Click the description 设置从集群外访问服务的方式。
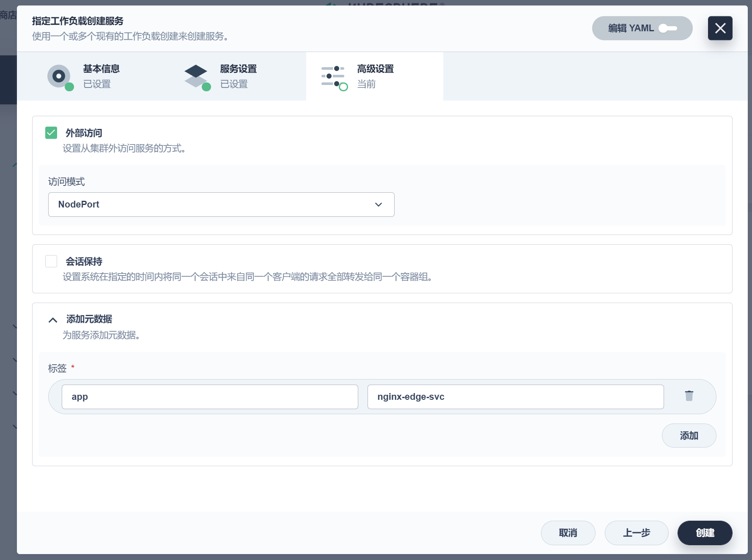Viewport: 752px width, 560px height. coord(124,148)
